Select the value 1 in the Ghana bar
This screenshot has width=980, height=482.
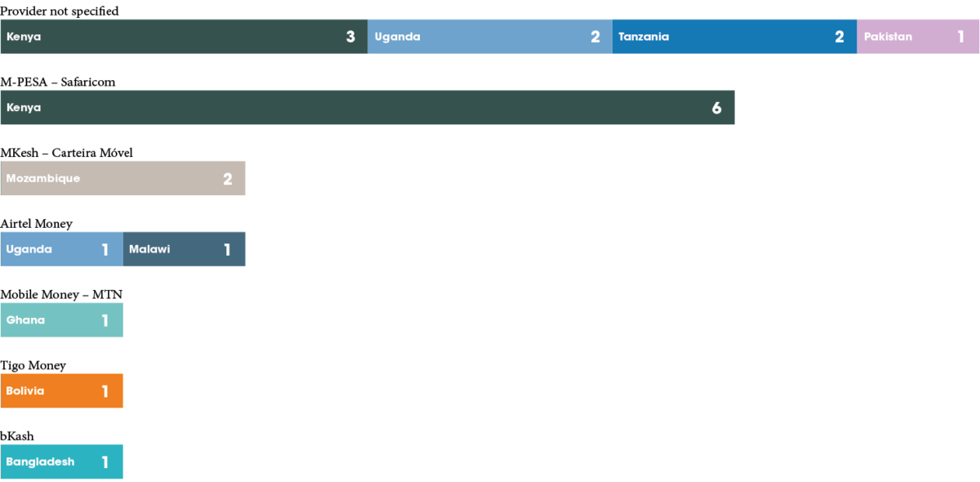[x=105, y=320]
